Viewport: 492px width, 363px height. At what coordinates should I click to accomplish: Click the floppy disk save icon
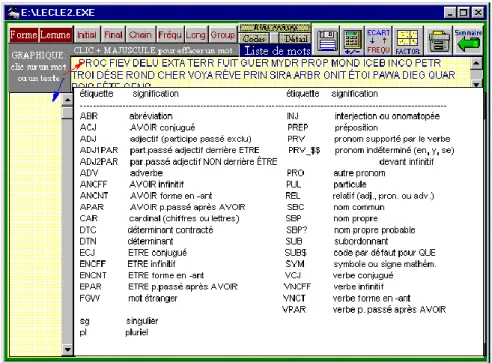point(327,41)
